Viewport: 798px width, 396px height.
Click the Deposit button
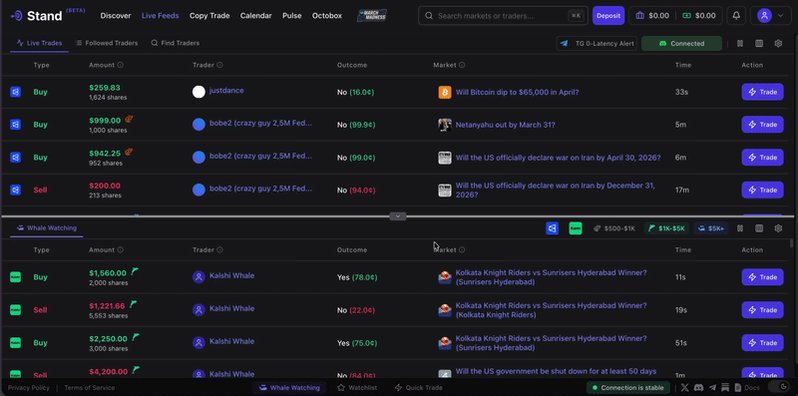(x=608, y=16)
